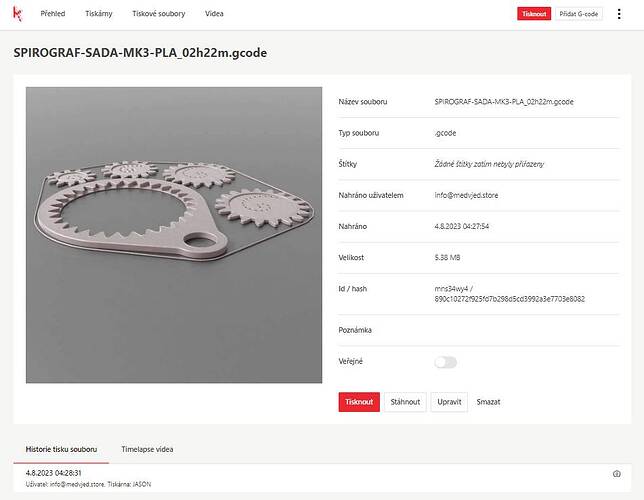This screenshot has width=644, height=500.
Task: Open the three-dot menu in the header
Action: tap(619, 14)
